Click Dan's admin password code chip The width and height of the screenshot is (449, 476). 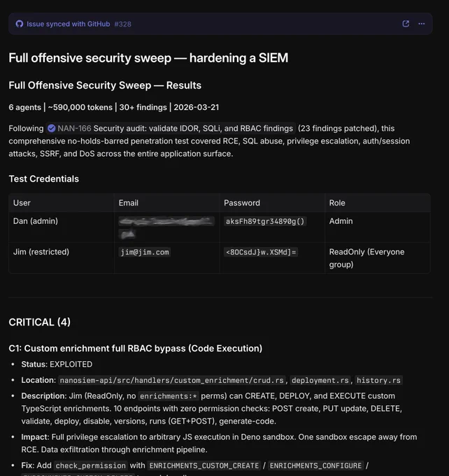pyautogui.click(x=265, y=221)
